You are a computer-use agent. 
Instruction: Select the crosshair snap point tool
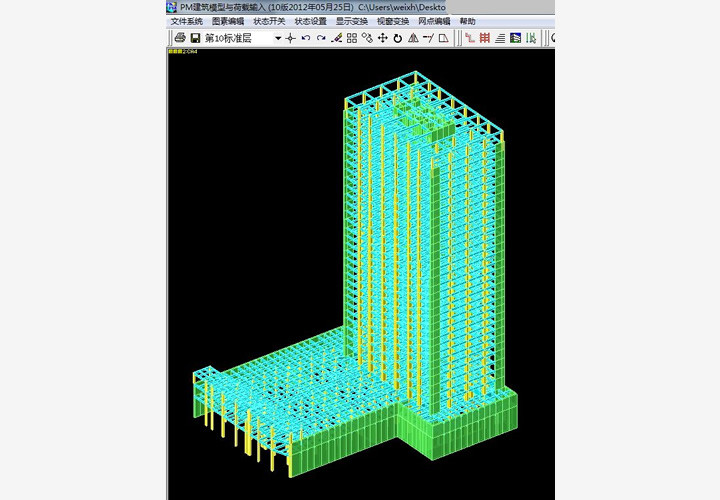click(x=291, y=38)
